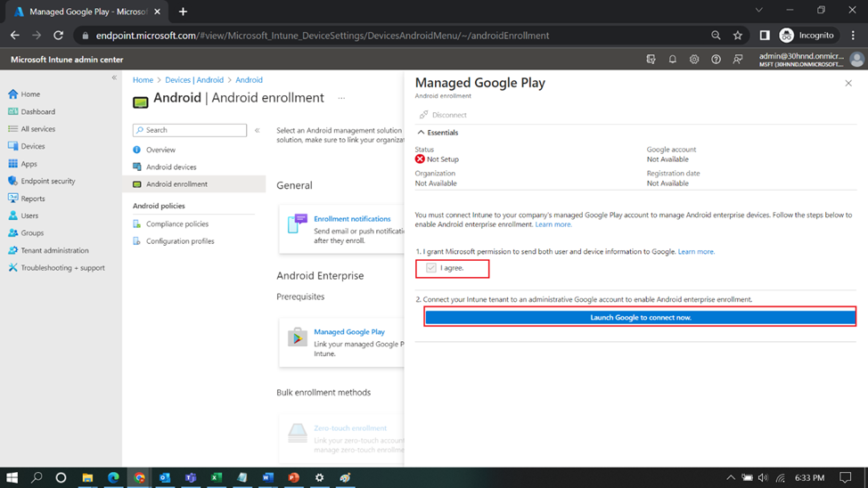Show hidden system tray icons

[x=731, y=477]
